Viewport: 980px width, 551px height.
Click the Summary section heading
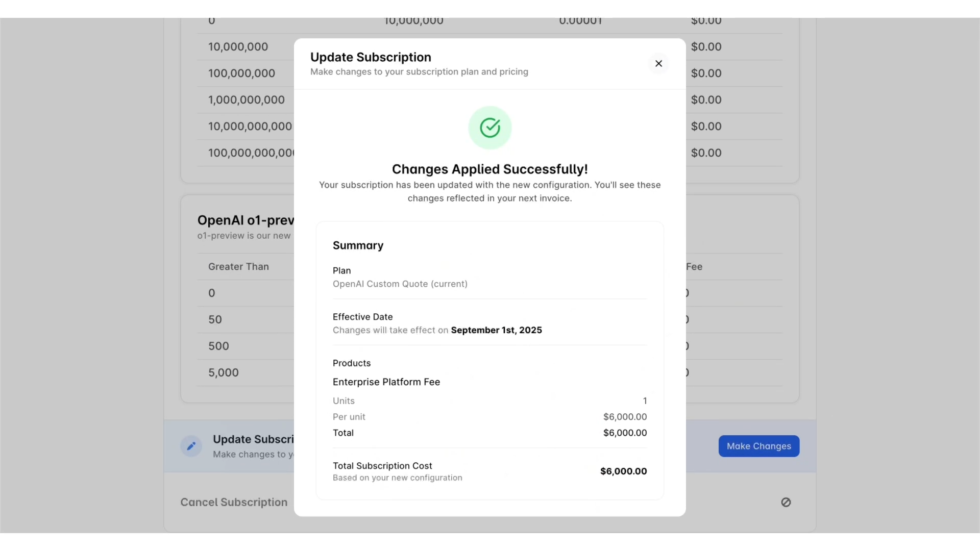coord(358,245)
